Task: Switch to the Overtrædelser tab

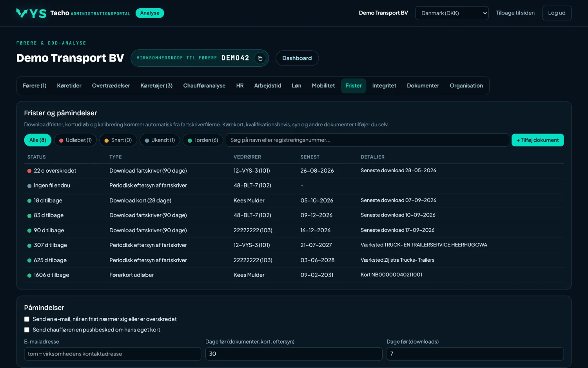Action: point(111,86)
